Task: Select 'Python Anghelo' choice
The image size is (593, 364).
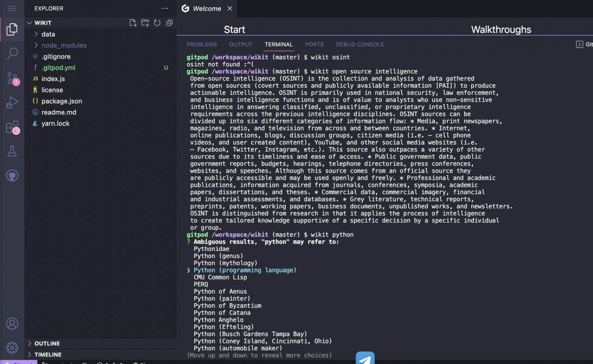Action: (x=218, y=320)
